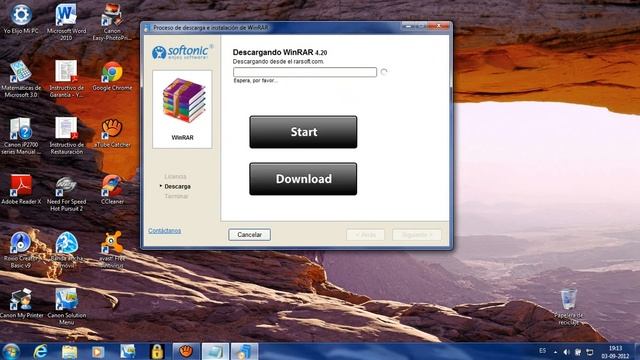Image resolution: width=640 pixels, height=360 pixels.
Task: Open the taskbar clock showing 19:13
Action: pos(615,352)
